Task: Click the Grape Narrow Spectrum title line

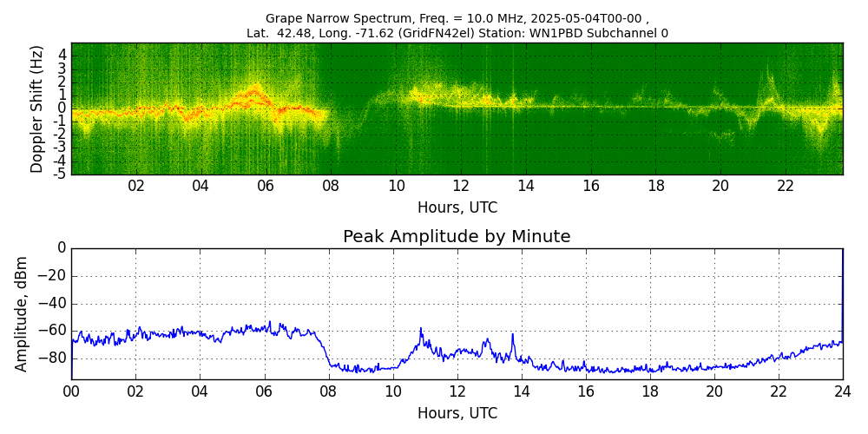Action: pos(457,18)
